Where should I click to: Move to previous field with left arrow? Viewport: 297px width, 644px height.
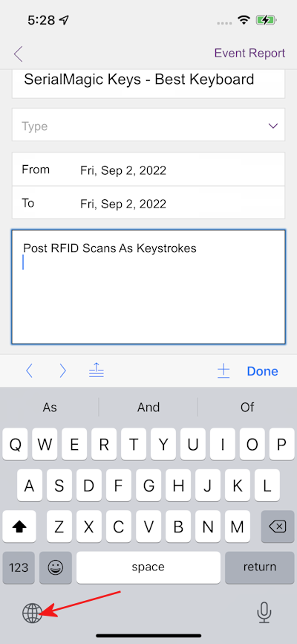(x=29, y=371)
